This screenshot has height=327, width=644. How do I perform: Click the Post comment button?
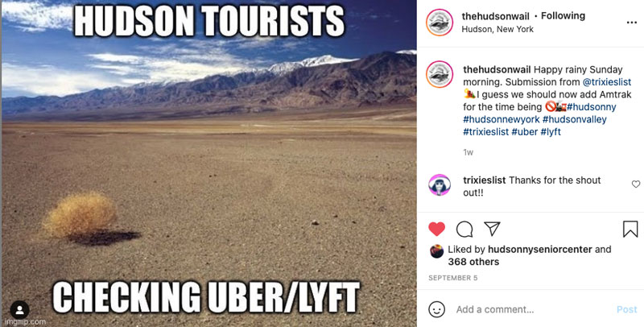[x=627, y=310]
